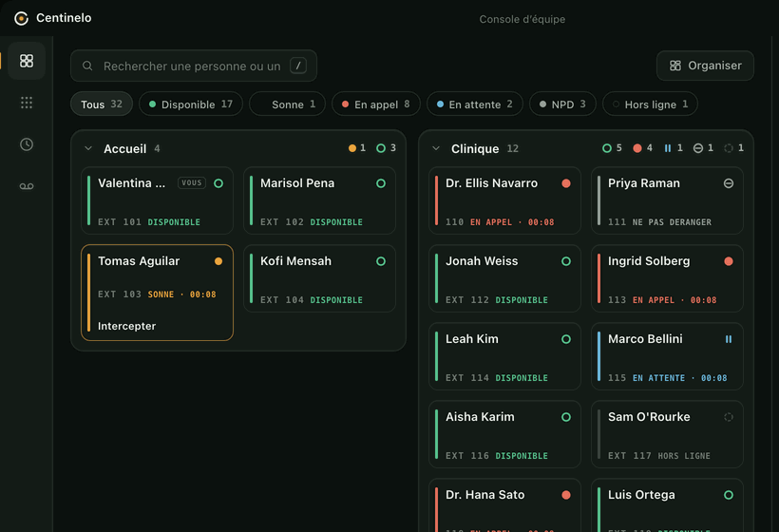
Task: Click the Organiser button
Action: pyautogui.click(x=705, y=66)
